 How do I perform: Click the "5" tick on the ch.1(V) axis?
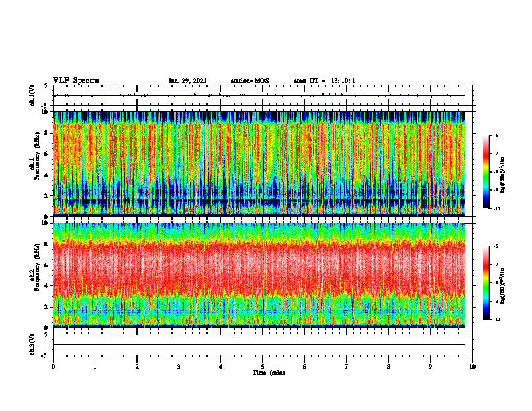pyautogui.click(x=47, y=85)
